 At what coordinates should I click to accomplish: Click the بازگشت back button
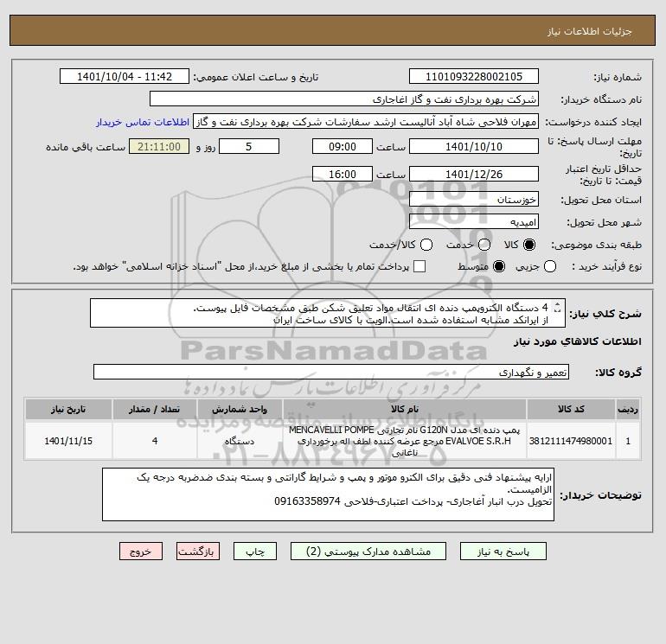coord(198,552)
